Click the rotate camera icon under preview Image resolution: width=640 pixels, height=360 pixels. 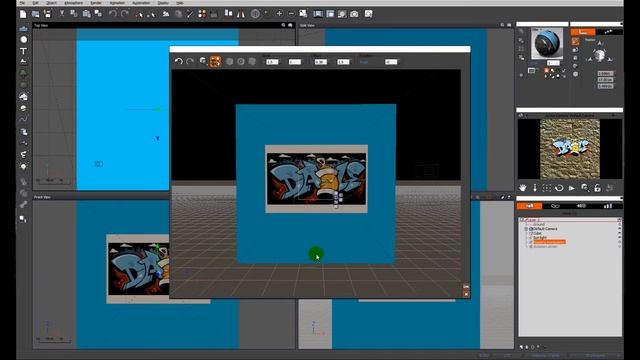click(559, 188)
